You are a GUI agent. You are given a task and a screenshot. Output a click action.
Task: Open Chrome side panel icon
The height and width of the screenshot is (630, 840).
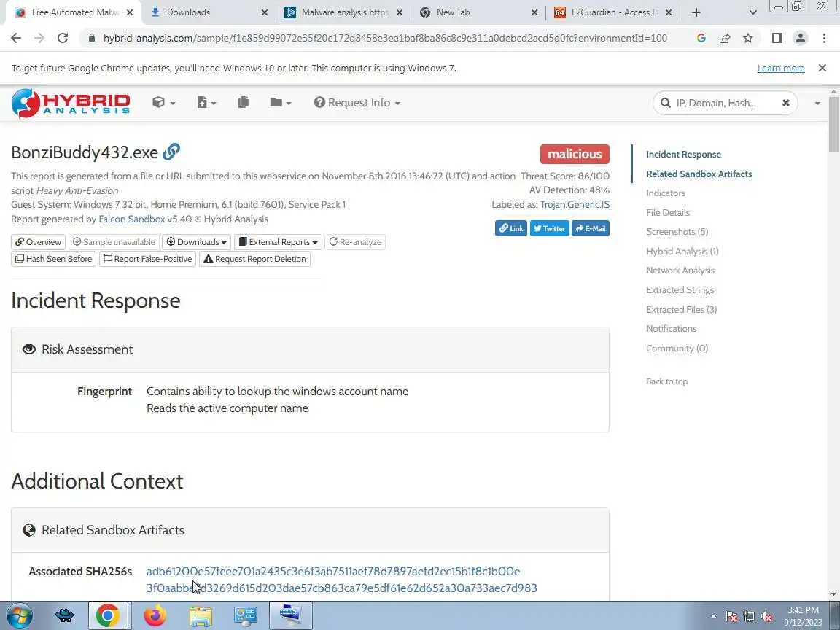tap(777, 38)
